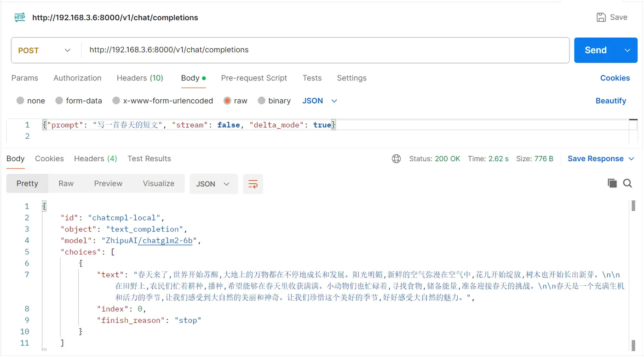Click the response pane vertical scrollbar
Image resolution: width=644 pixels, height=357 pixels.
pos(633,276)
